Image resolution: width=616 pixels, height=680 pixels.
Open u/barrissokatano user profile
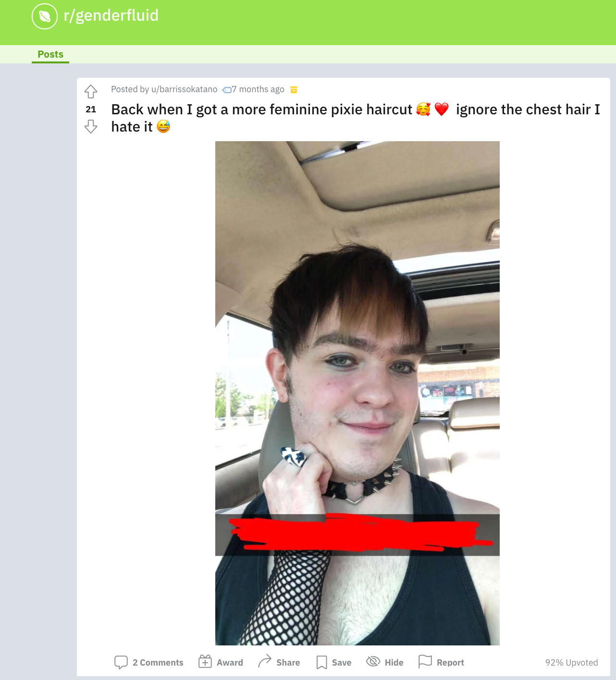pyautogui.click(x=185, y=89)
